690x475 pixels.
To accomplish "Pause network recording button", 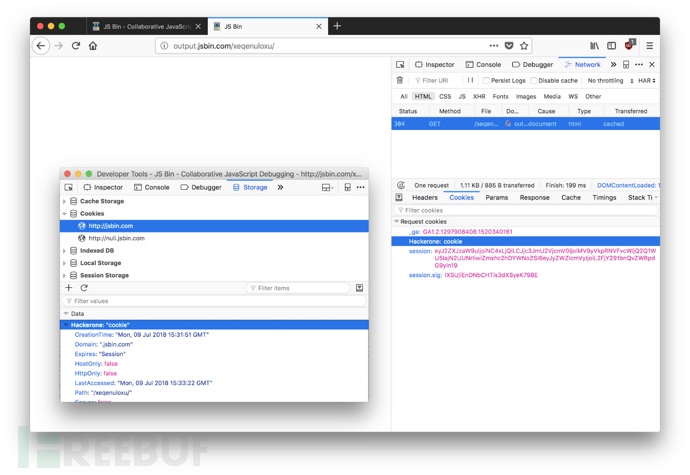I will pyautogui.click(x=470, y=80).
